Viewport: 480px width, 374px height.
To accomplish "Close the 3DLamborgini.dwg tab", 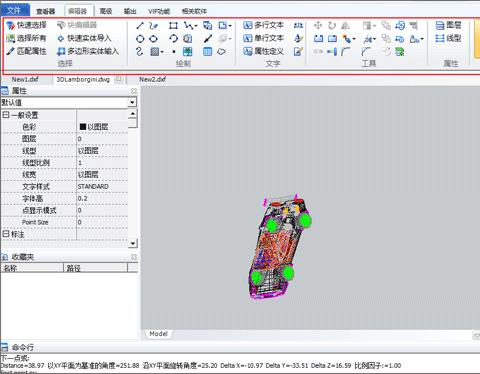I will click(118, 79).
